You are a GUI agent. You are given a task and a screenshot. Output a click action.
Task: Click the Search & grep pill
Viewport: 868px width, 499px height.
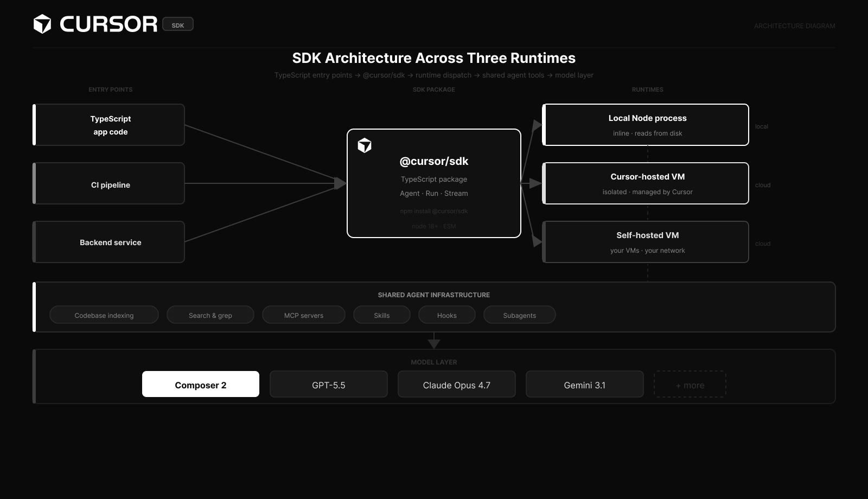(x=210, y=315)
